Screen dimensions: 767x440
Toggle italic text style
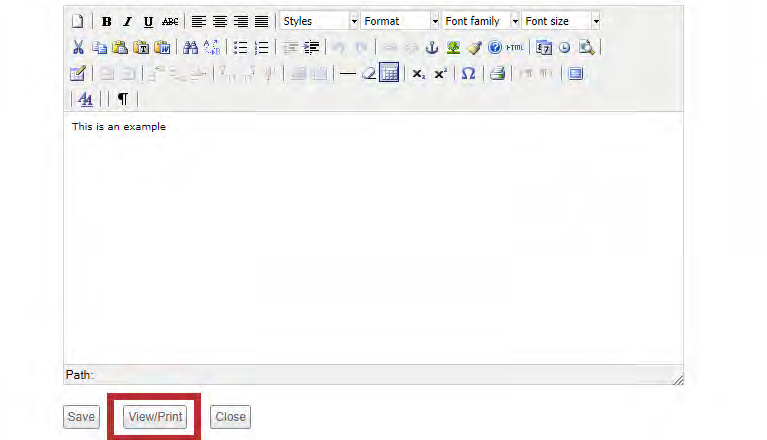tap(127, 21)
